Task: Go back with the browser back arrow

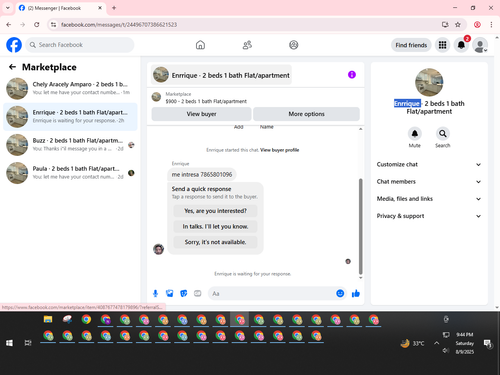Action: pos(9,24)
